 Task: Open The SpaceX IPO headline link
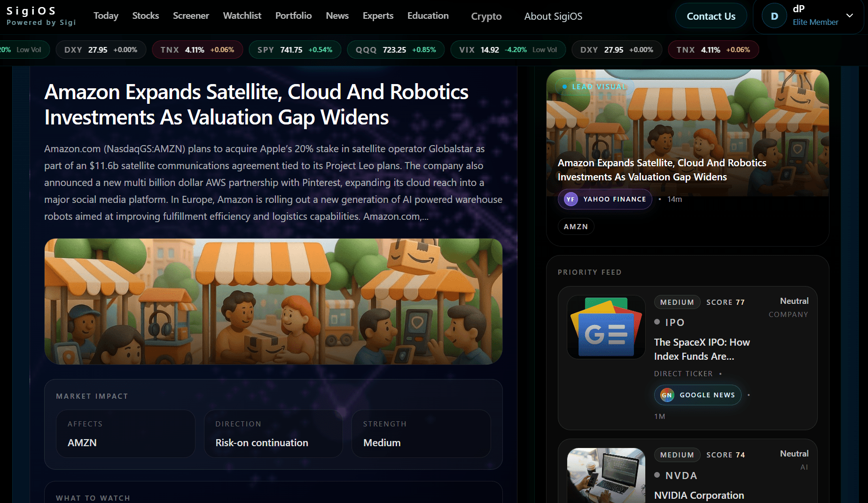(702, 349)
